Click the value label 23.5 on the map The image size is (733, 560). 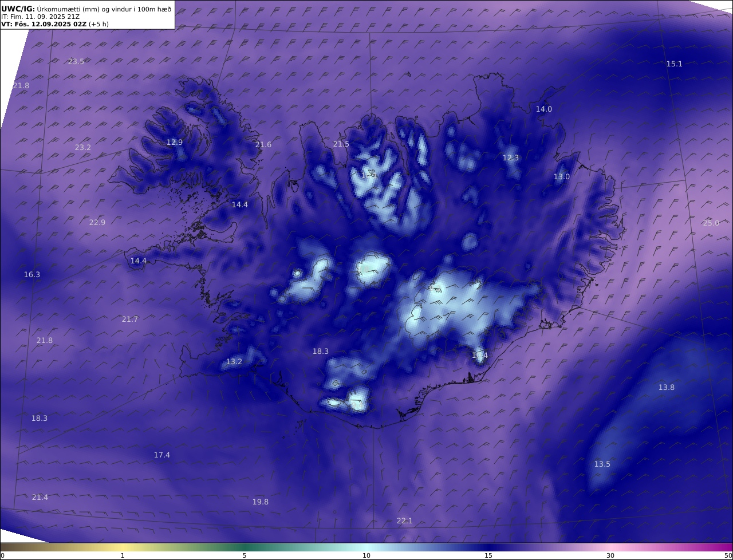76,61
